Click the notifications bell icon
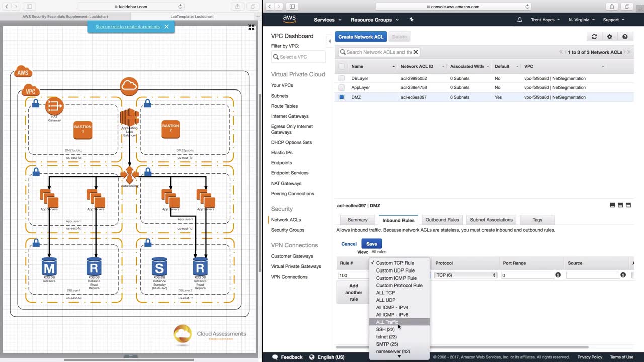This screenshot has width=644, height=362. (519, 20)
